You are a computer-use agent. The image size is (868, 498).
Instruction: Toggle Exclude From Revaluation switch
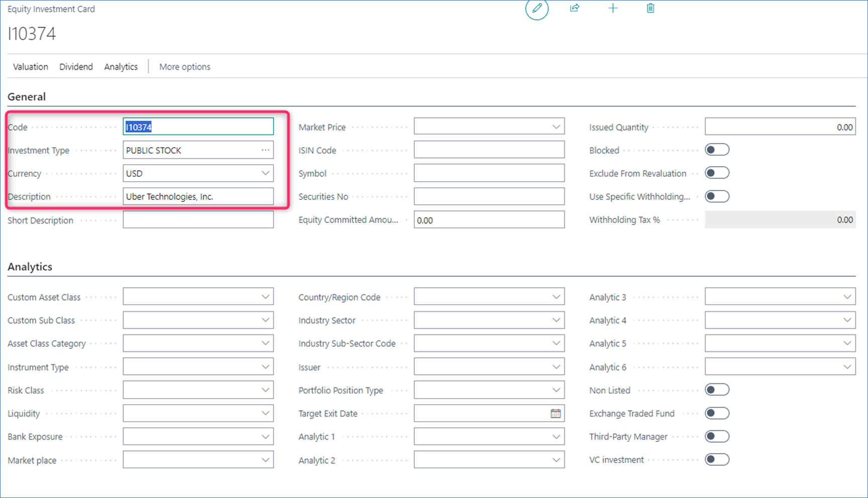click(x=717, y=173)
